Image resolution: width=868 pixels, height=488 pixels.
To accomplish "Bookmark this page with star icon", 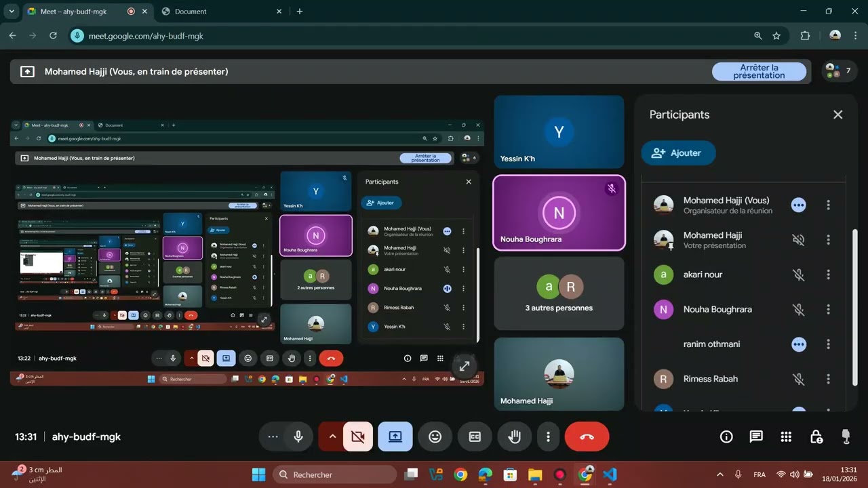I will (x=776, y=36).
